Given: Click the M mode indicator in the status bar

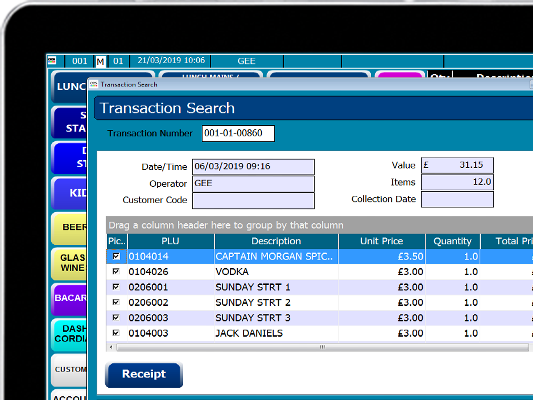Looking at the screenshot, I should (100, 62).
